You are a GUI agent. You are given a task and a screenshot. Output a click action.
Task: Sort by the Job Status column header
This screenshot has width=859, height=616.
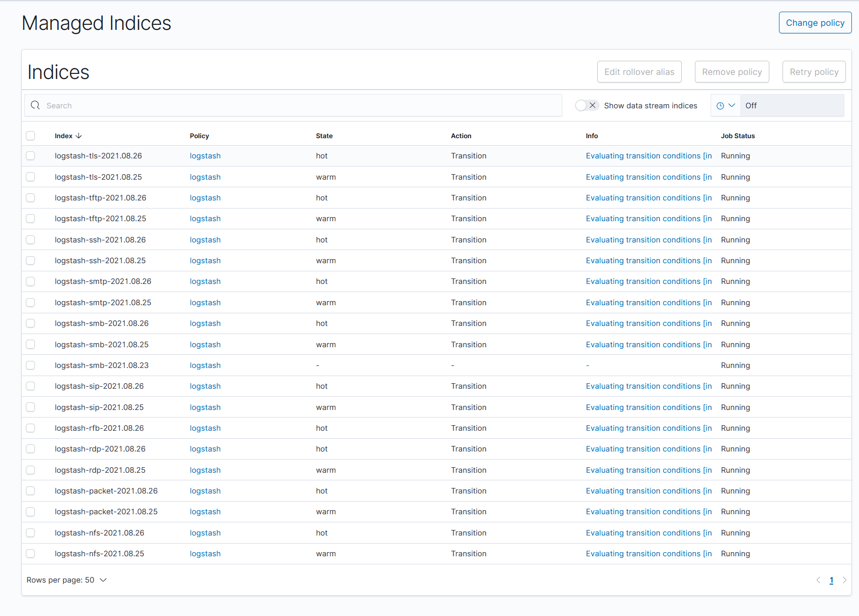[x=737, y=136]
